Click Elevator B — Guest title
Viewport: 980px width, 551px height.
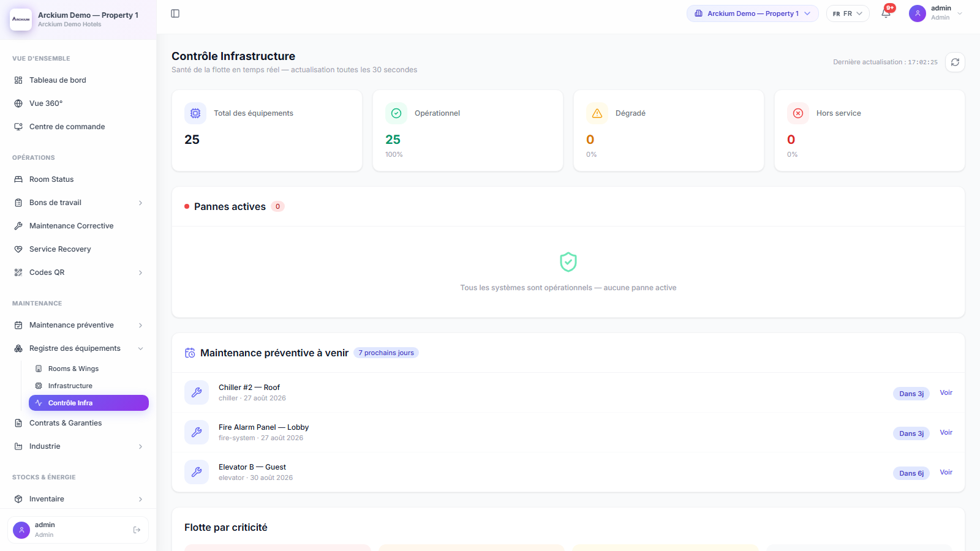252,467
